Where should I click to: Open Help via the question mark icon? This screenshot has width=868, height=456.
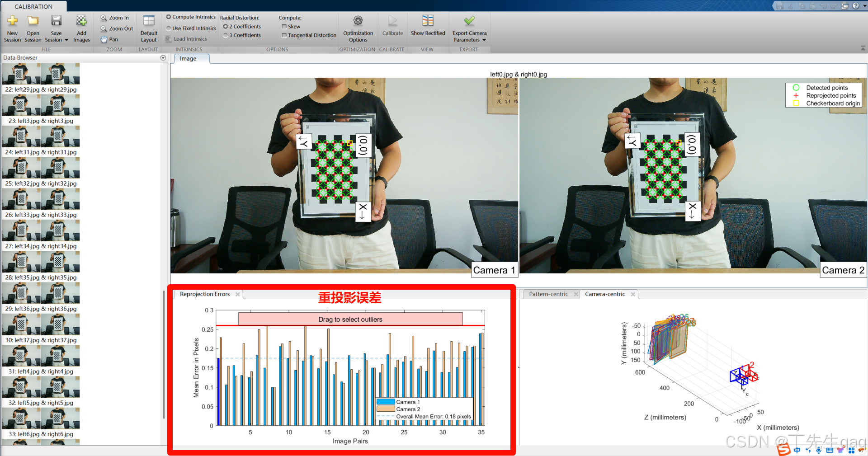(x=855, y=6)
